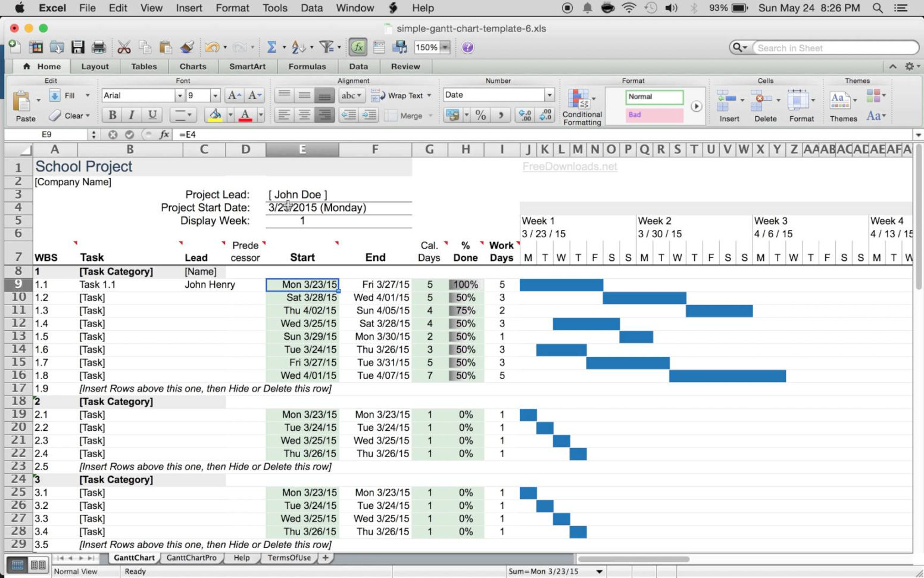
Task: Click the Insert Function fx icon
Action: point(357,47)
